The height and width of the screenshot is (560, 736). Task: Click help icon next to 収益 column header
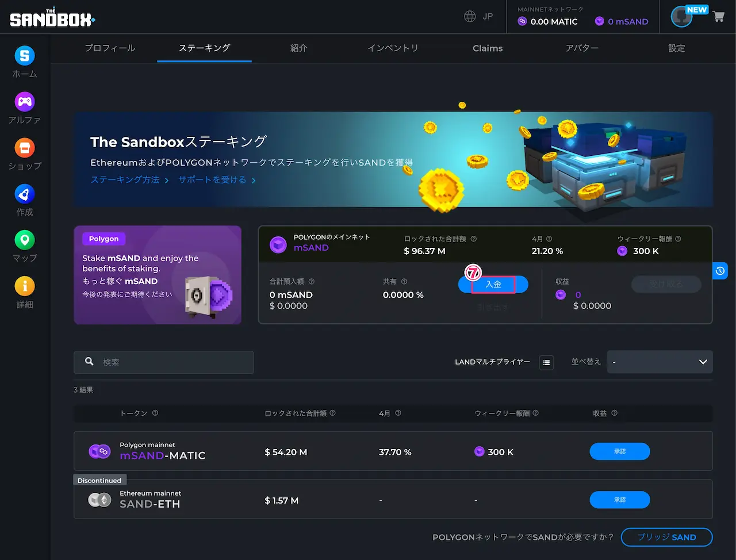(x=614, y=413)
